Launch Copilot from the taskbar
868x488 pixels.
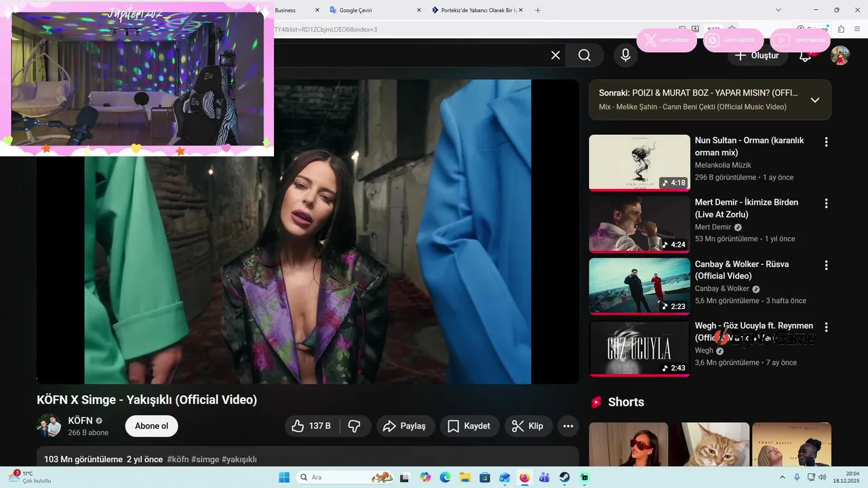pos(425,477)
